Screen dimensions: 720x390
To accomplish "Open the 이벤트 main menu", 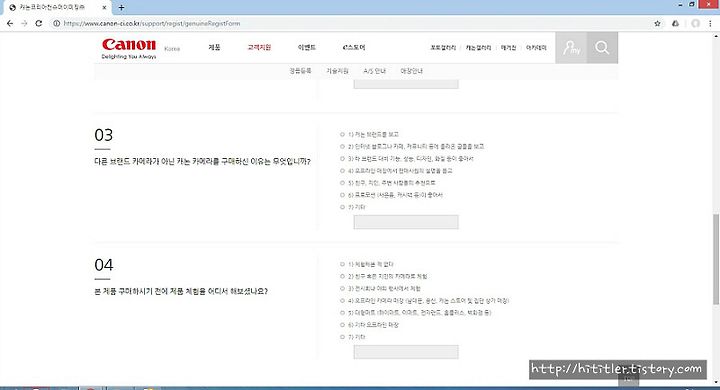I will pos(307,47).
